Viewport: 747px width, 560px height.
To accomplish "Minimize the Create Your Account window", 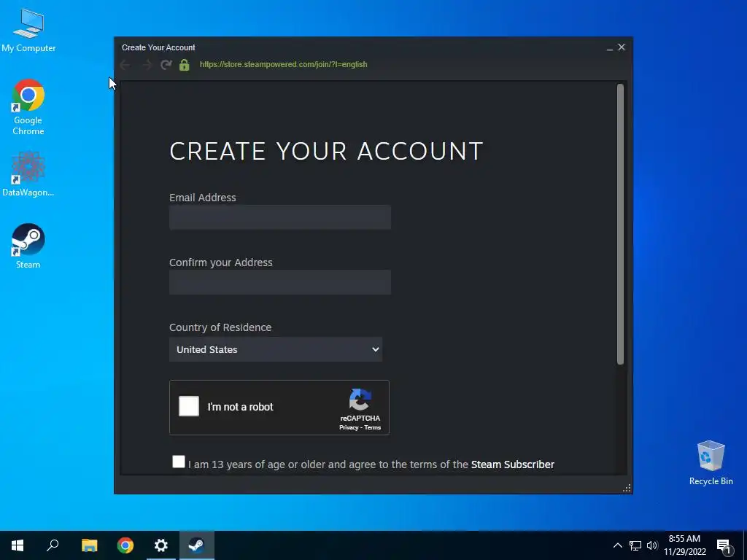I will 610,47.
